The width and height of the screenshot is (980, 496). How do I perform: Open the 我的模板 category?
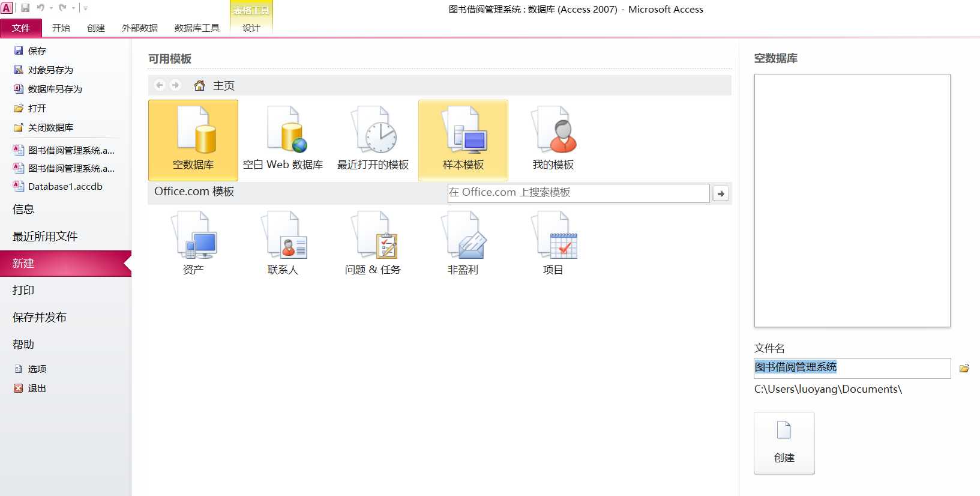coord(553,140)
